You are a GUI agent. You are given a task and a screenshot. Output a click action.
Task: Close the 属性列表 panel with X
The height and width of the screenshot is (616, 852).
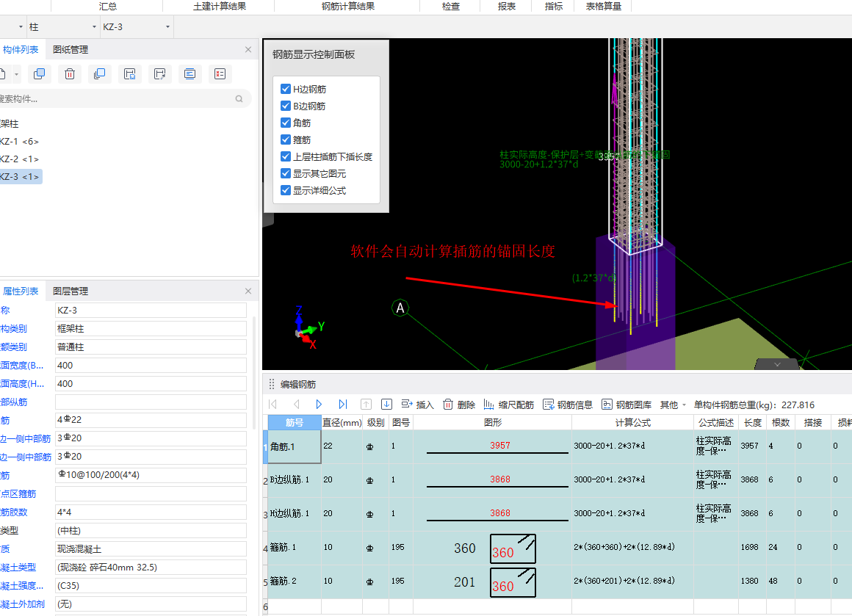point(248,291)
